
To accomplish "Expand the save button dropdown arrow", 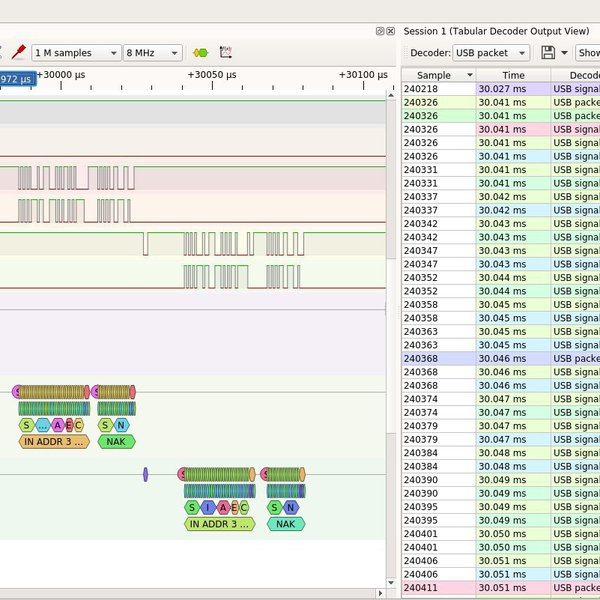I will pyautogui.click(x=564, y=52).
